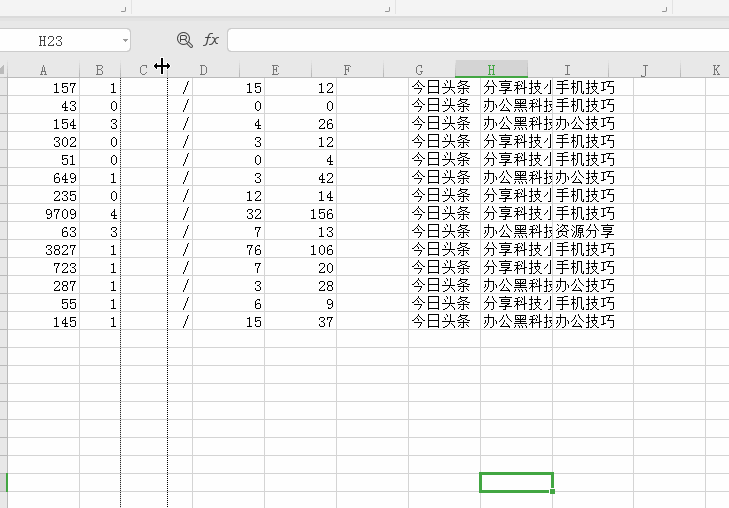The width and height of the screenshot is (729, 508).
Task: Select 办公技巧 in the 145 row
Action: [x=593, y=322]
